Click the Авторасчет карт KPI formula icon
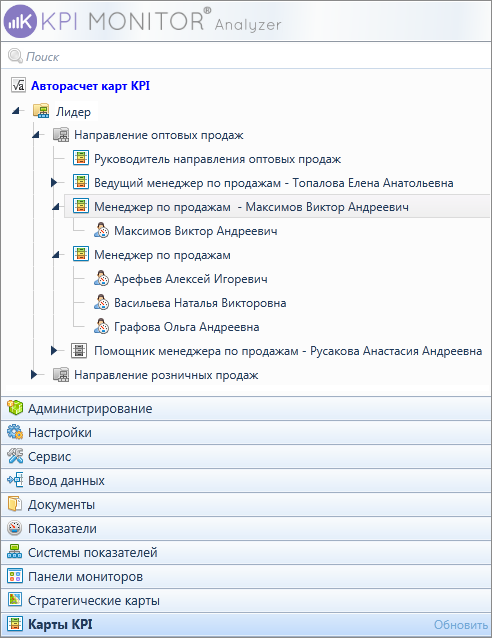Screen dimensions: 495x641 tap(18, 85)
